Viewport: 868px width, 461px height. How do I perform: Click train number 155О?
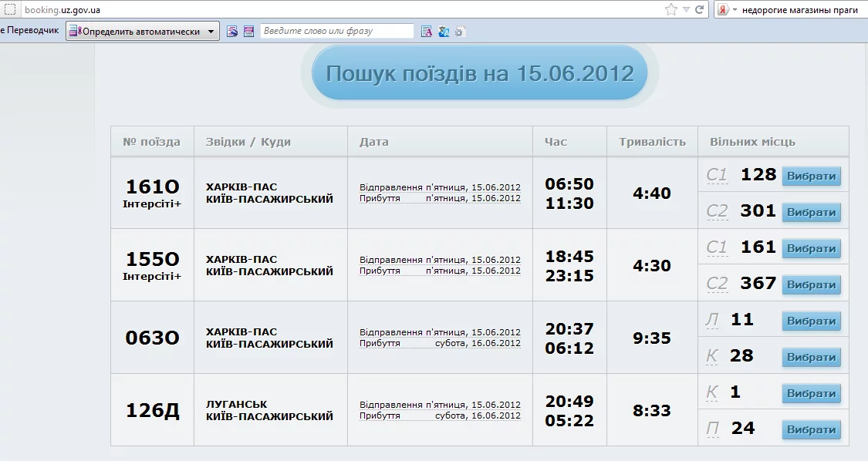[153, 259]
